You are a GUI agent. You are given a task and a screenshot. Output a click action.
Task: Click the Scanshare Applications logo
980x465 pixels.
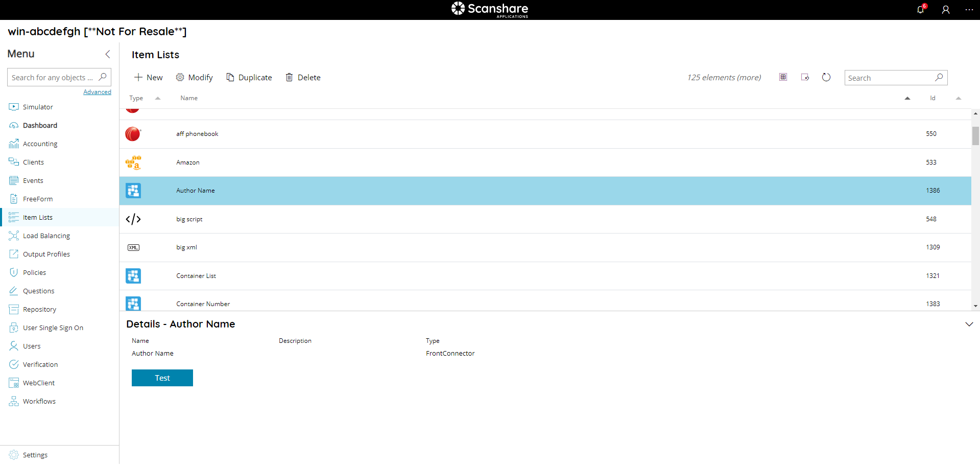(x=490, y=10)
